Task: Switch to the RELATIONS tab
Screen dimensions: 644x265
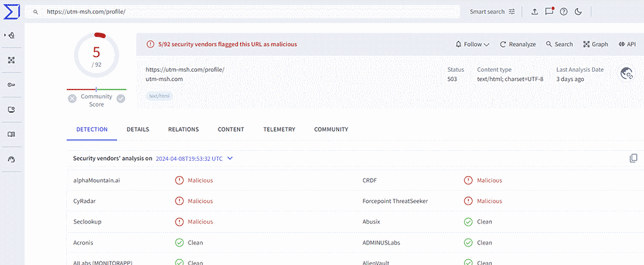Action: 183,130
